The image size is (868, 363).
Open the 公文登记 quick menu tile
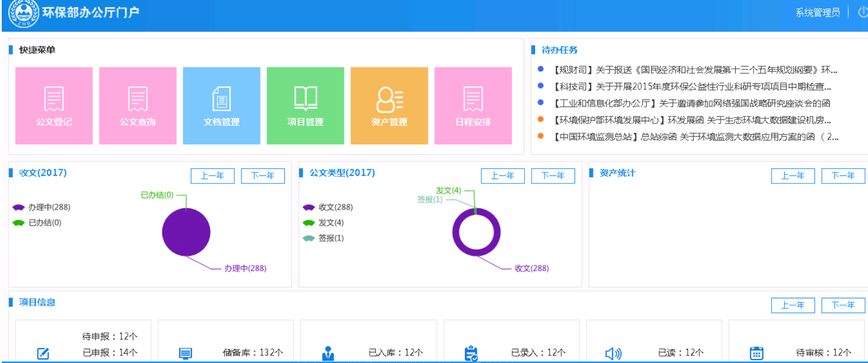(x=54, y=106)
